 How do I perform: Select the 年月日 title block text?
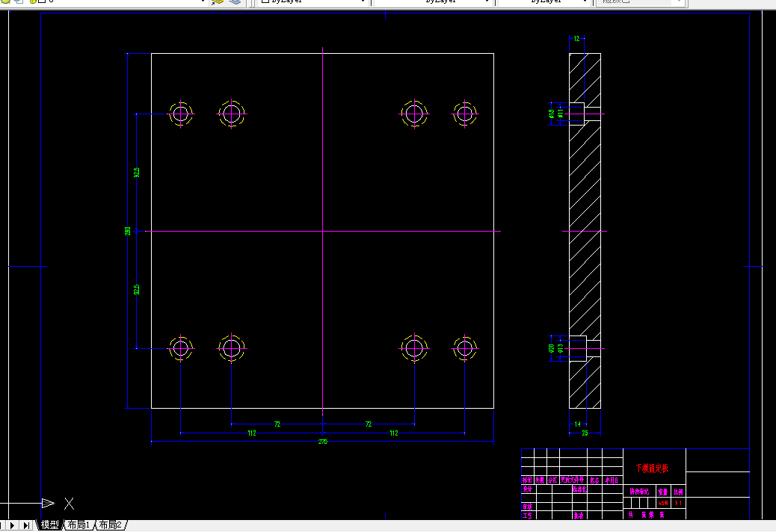612,480
